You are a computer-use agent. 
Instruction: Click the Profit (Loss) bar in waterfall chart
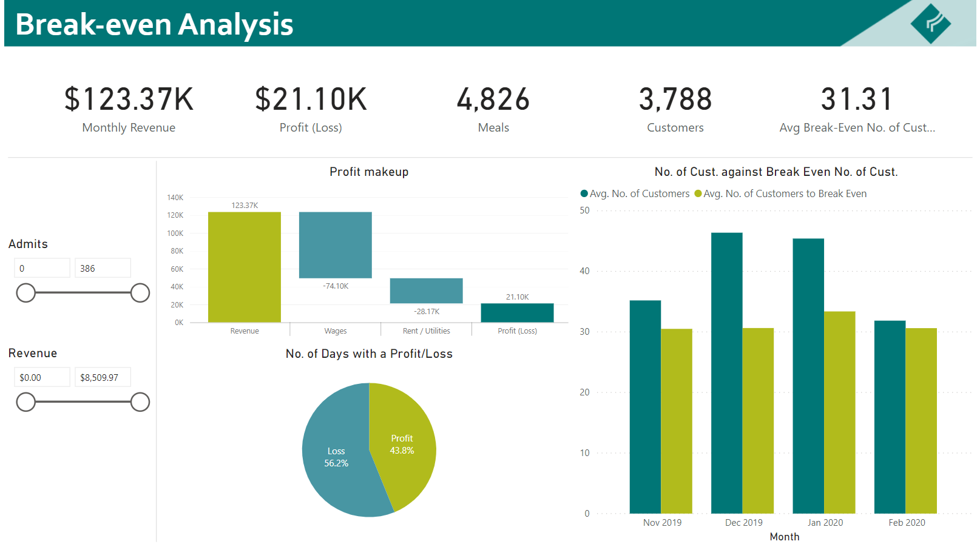(517, 312)
